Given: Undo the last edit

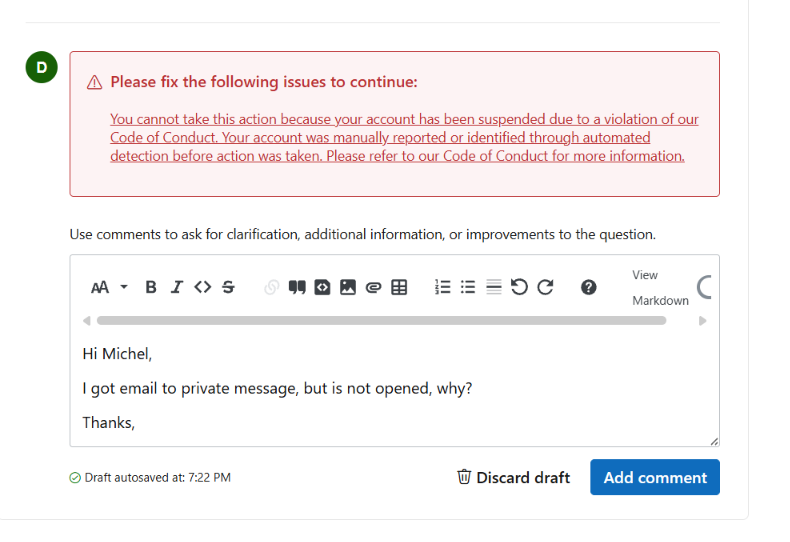Looking at the screenshot, I should click(x=519, y=287).
